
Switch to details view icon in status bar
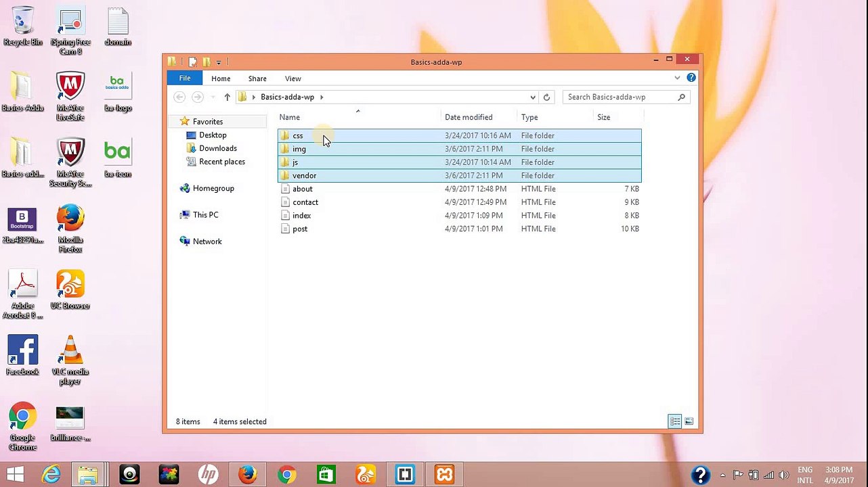coord(675,421)
